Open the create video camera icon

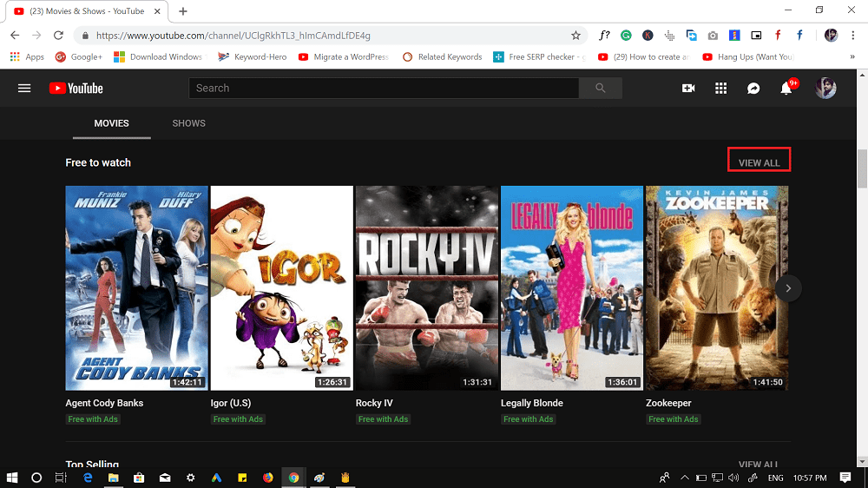(688, 88)
